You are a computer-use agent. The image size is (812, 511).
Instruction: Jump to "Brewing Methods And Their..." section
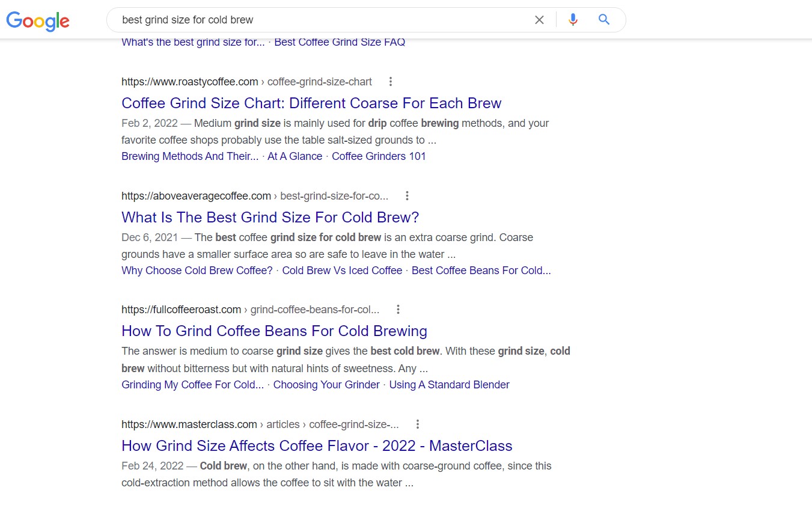click(x=190, y=156)
